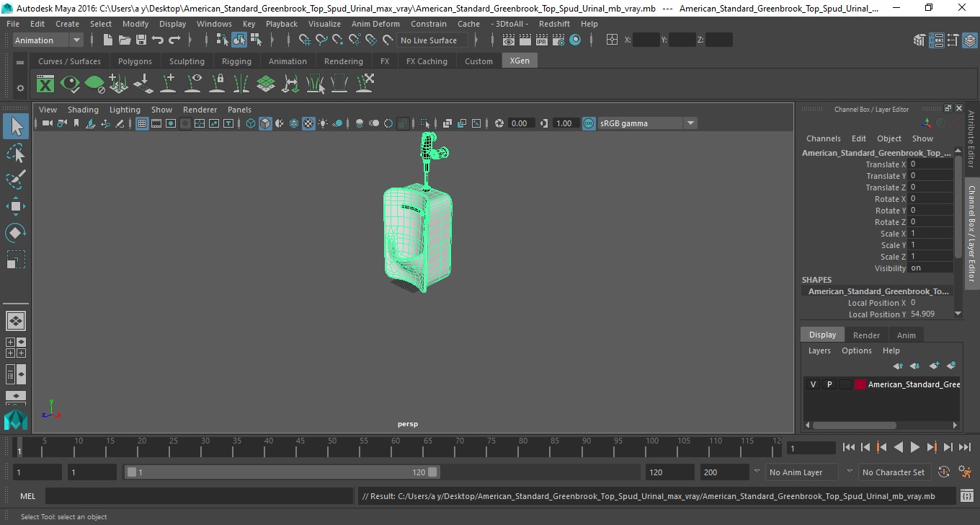Open Layers menu in layer editor

click(819, 350)
